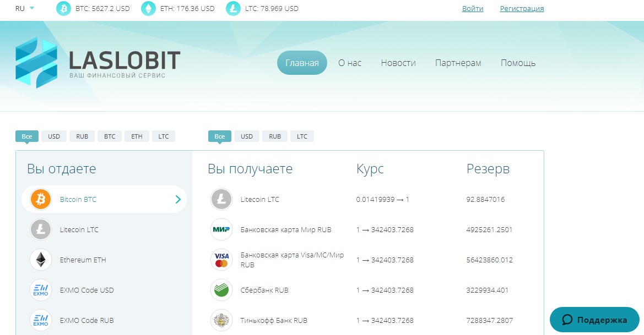
Task: Select Litecoin LTC in Вы отдаете list
Action: tap(79, 229)
